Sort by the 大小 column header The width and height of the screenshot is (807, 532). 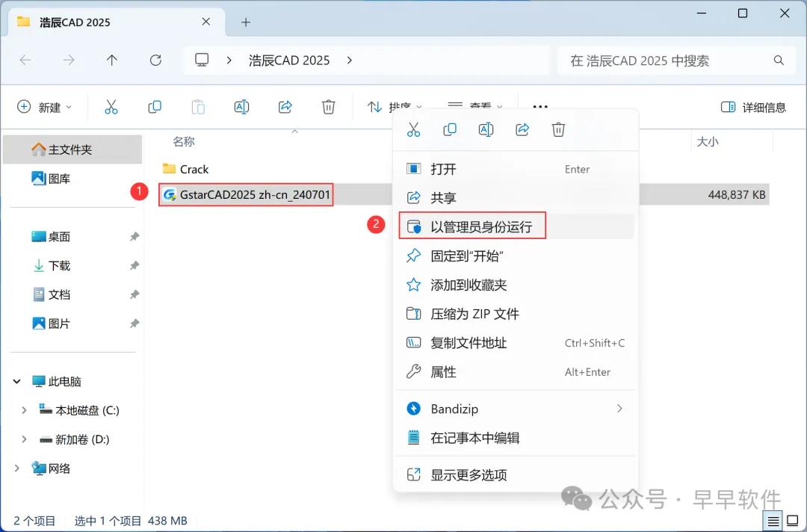[708, 141]
